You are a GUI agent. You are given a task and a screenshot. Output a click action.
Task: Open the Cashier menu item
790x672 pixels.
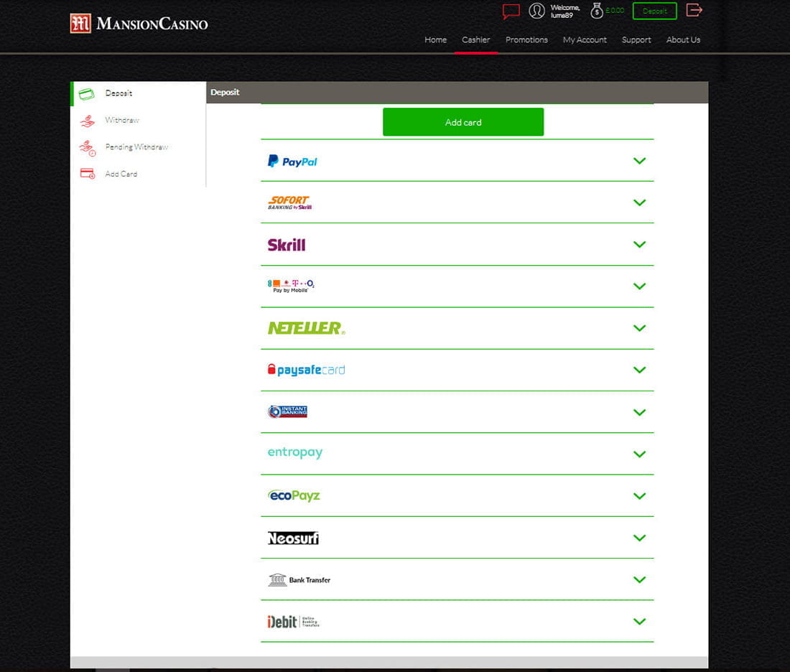(475, 39)
